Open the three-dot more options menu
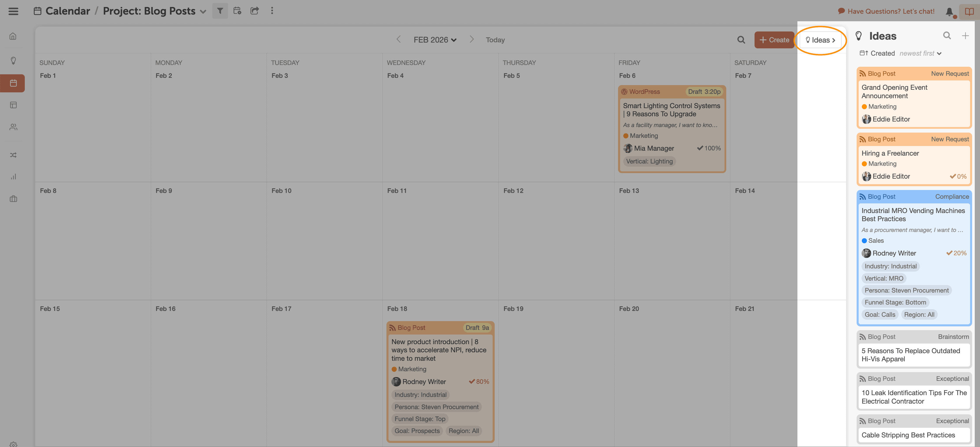The width and height of the screenshot is (980, 447). (x=272, y=11)
